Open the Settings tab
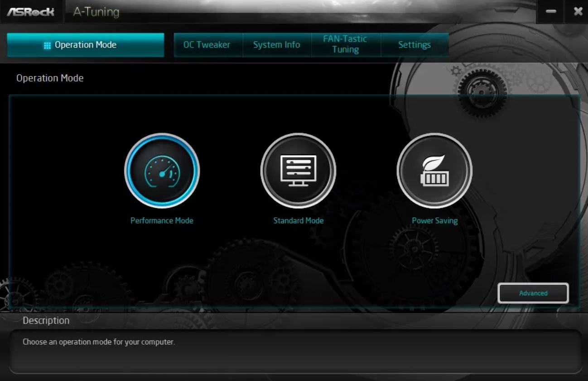Viewport: 588px width, 381px height. point(414,45)
